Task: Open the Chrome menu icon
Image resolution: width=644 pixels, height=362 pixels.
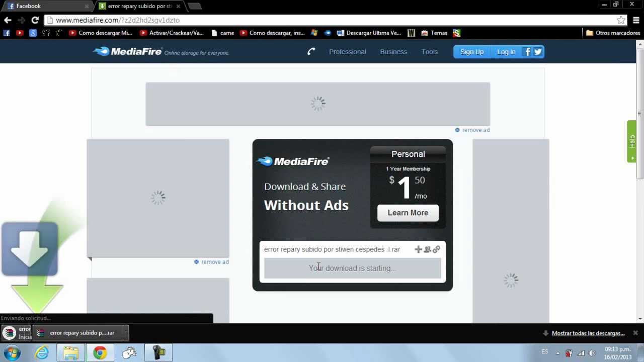Action: (636, 20)
